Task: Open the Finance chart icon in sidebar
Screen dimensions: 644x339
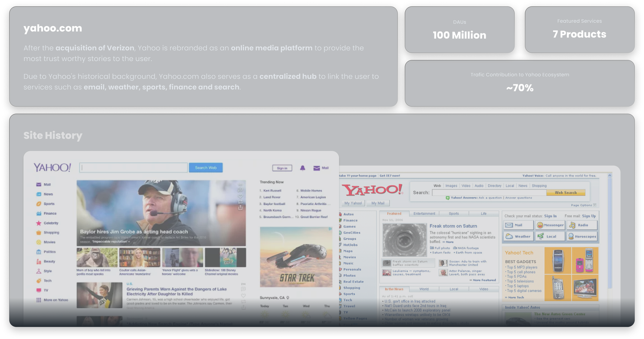Action: [x=39, y=214]
